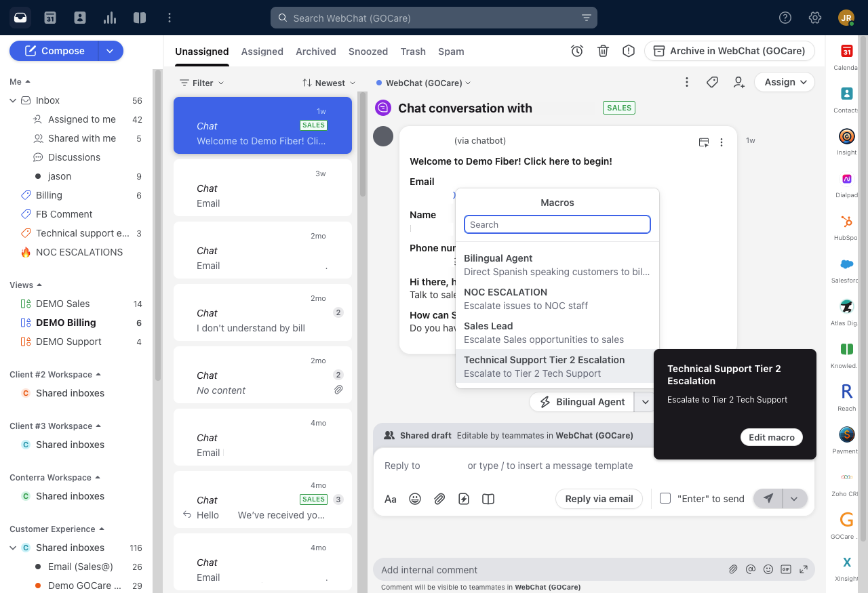Open the JR user avatar menu
The height and width of the screenshot is (593, 868).
point(846,18)
